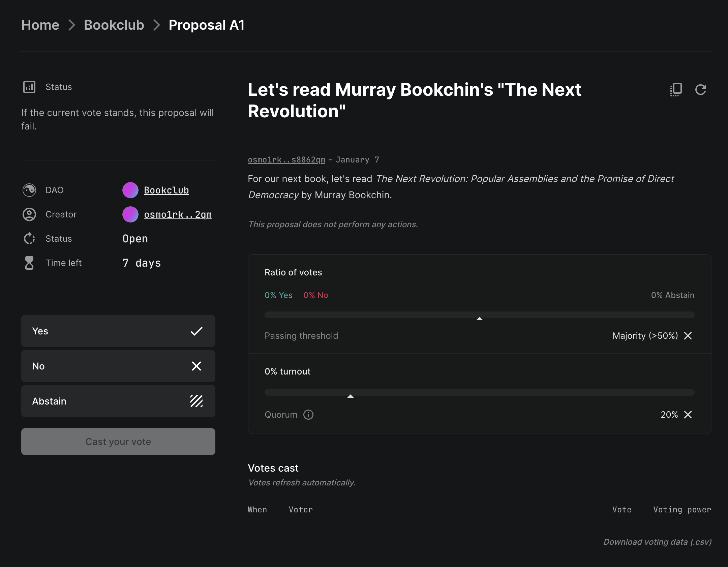Screen dimensions: 728x567
Task: Download voting data csv link
Action: (x=657, y=542)
